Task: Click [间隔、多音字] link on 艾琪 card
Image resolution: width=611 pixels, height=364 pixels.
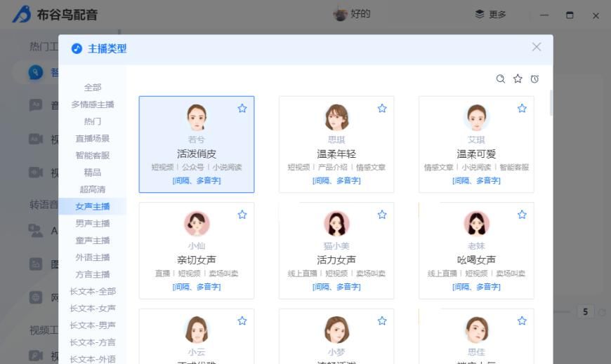Action: (476, 181)
